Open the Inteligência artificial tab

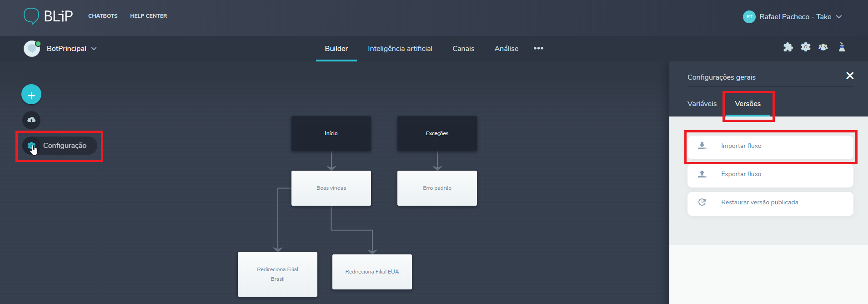(x=400, y=49)
